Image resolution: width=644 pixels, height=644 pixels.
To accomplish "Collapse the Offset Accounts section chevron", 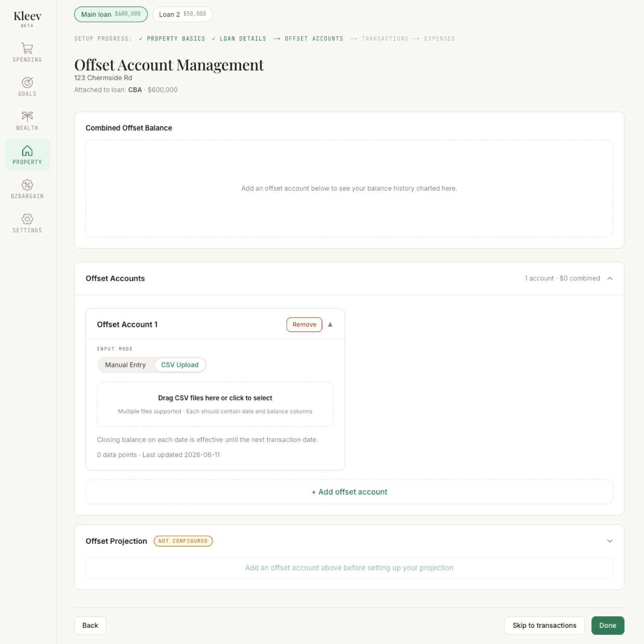I will [610, 279].
